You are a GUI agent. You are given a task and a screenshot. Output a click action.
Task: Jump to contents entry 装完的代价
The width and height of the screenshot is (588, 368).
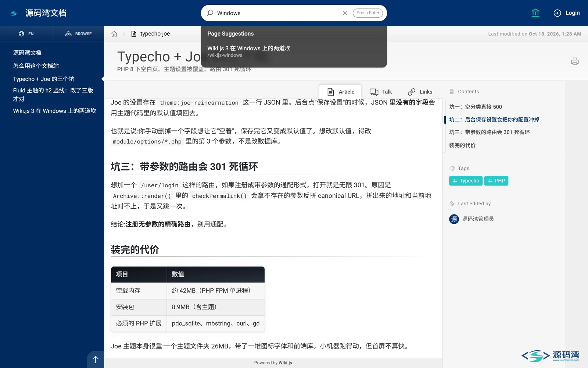462,145
